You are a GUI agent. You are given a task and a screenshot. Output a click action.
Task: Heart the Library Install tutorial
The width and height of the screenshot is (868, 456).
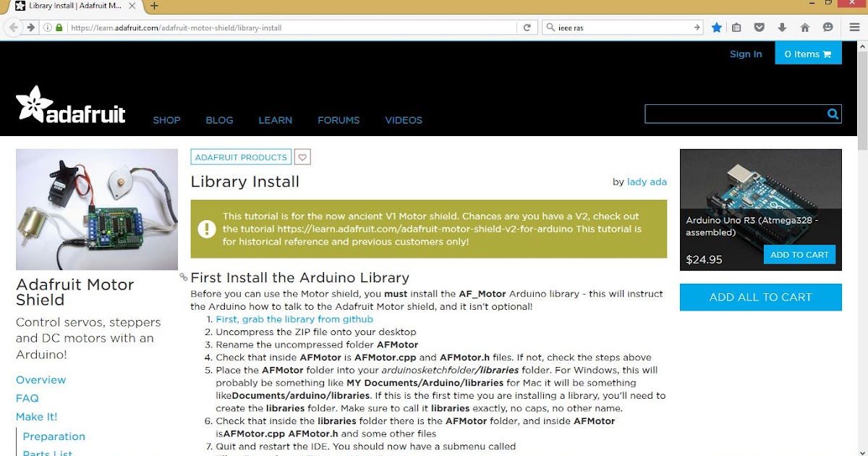click(302, 156)
